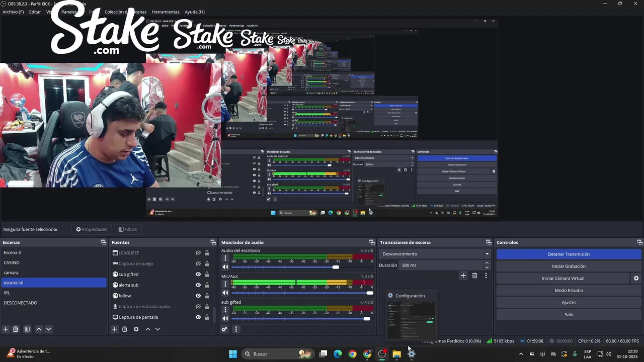Viewport: 644px width, 362px height.
Task: Decrease transition duration with down arrow
Action: pyautogui.click(x=487, y=267)
